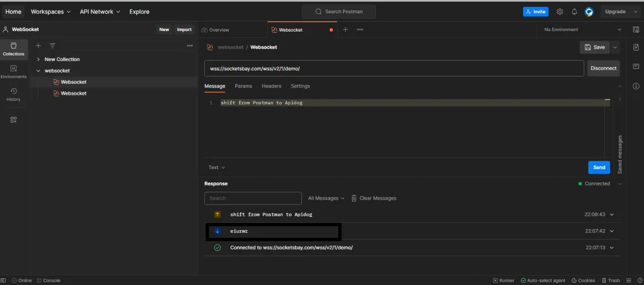Collapse the websocket collection

coord(38,70)
